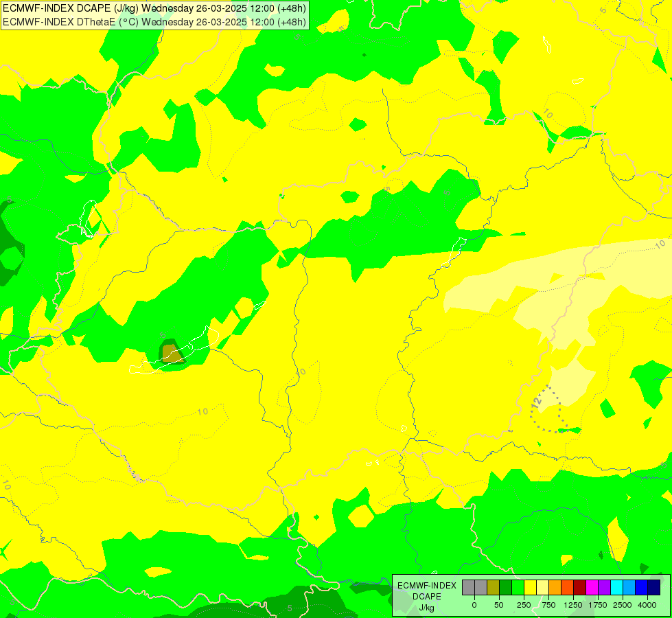Click the red-orange legend swatch
The width and height of the screenshot is (672, 618).
[568, 588]
